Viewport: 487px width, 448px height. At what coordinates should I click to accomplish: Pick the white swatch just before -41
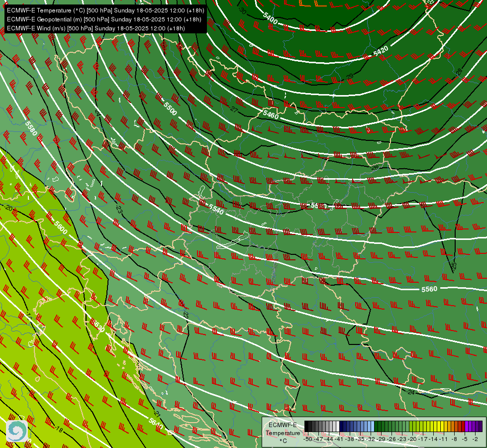338,426
